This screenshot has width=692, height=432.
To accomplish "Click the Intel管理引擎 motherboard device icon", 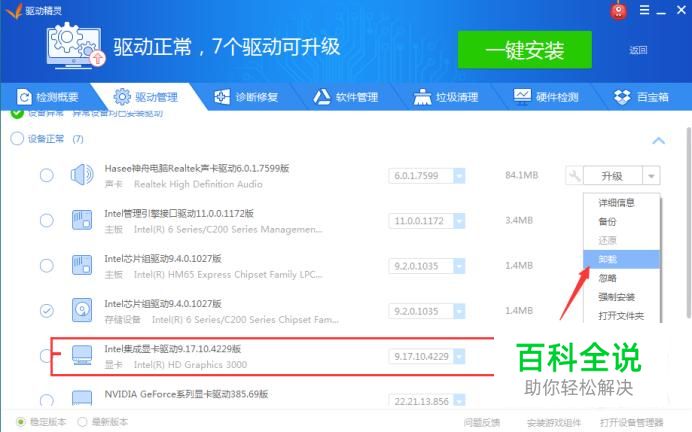I will [82, 220].
